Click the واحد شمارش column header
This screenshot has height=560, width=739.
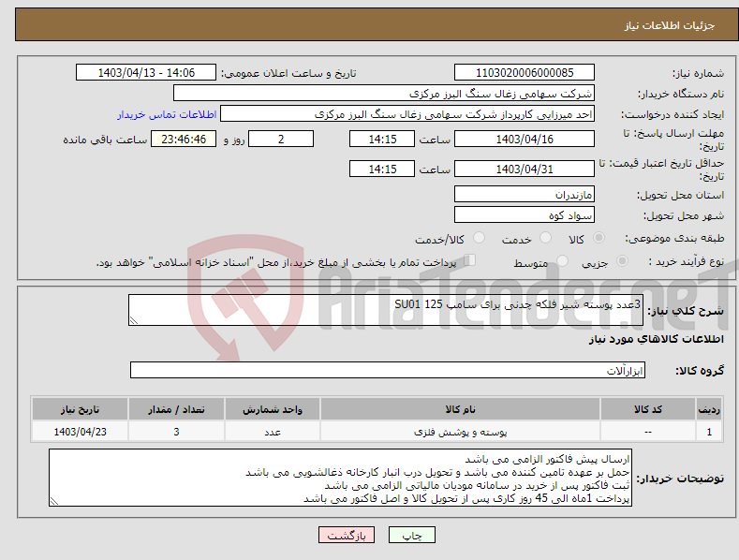pos(273,409)
